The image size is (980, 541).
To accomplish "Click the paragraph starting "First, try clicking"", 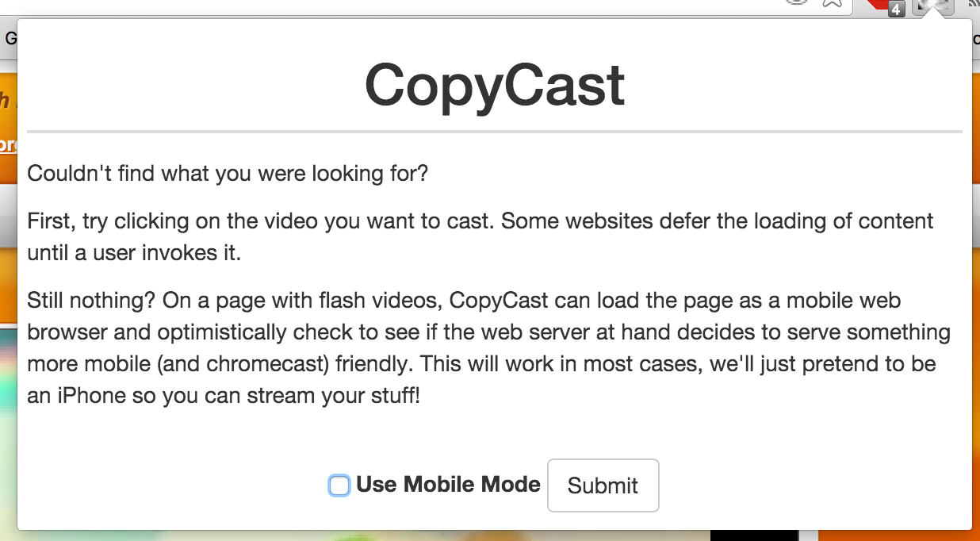I will pos(480,236).
